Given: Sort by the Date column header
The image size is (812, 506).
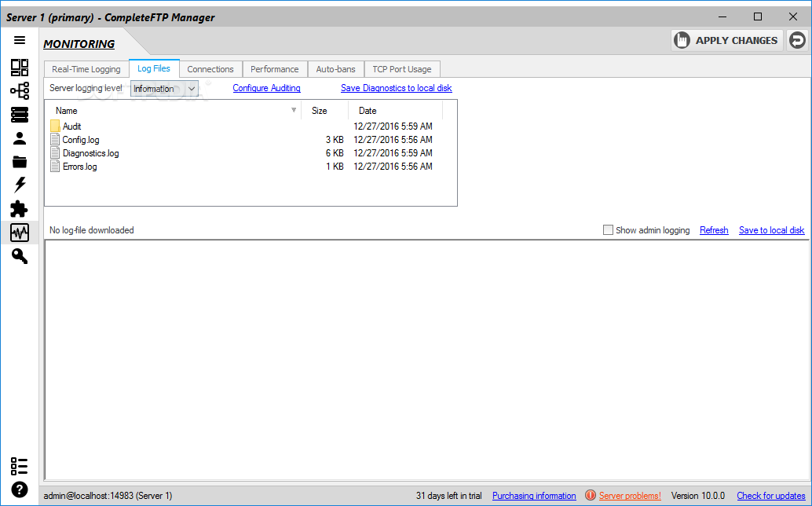Looking at the screenshot, I should pos(396,110).
